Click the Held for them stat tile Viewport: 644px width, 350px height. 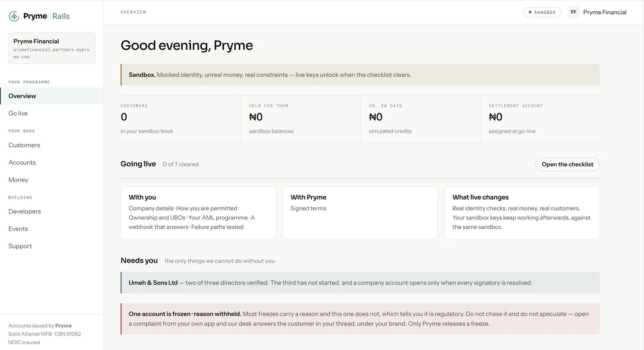[300, 119]
